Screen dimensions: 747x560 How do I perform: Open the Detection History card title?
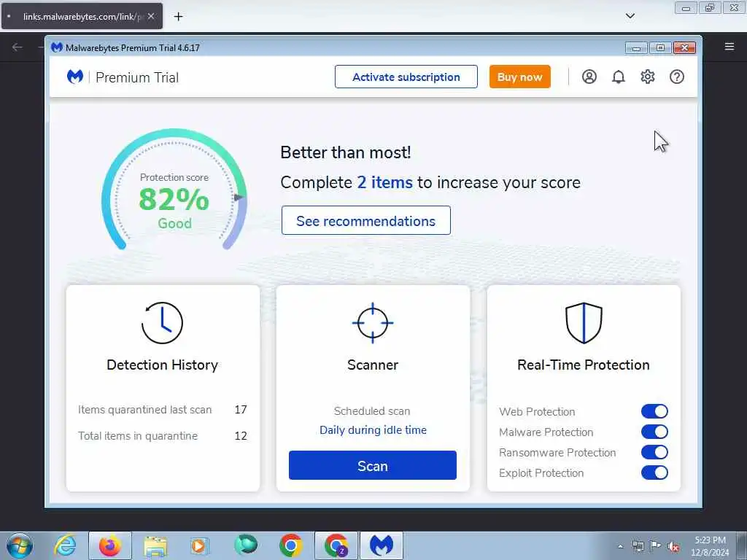[x=163, y=365]
